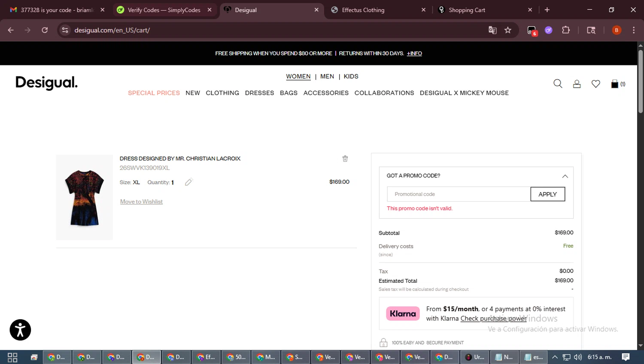Collapse the promo code section chevron
Image resolution: width=644 pixels, height=364 pixels.
tap(565, 176)
